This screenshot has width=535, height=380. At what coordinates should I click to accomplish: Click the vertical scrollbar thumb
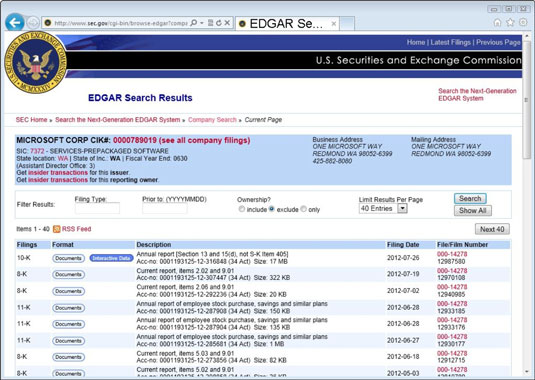coord(526,99)
